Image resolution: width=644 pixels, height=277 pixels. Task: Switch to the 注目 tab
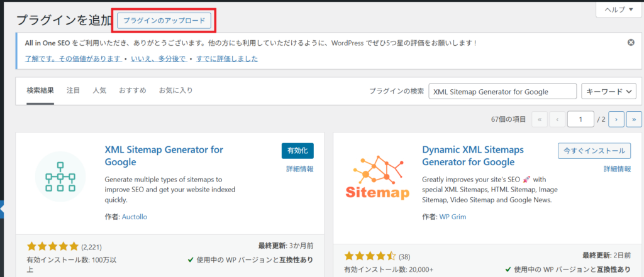click(x=73, y=90)
